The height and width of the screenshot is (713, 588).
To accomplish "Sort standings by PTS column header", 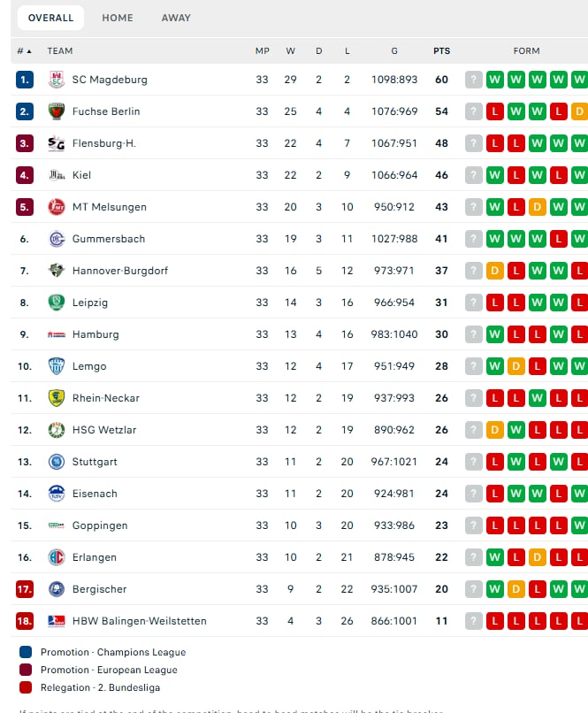I will (442, 51).
